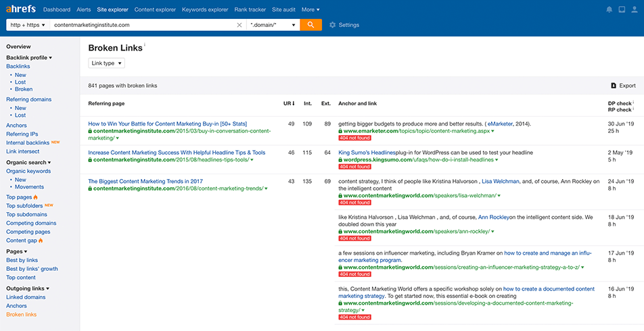Open the More menu dropdown
The image size is (644, 331).
(x=310, y=9)
